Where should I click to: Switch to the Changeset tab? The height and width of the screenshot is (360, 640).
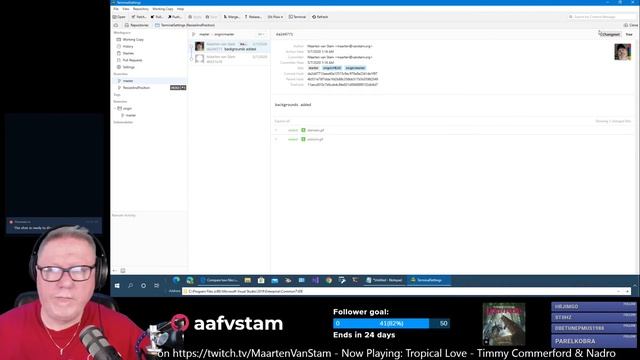tap(610, 34)
